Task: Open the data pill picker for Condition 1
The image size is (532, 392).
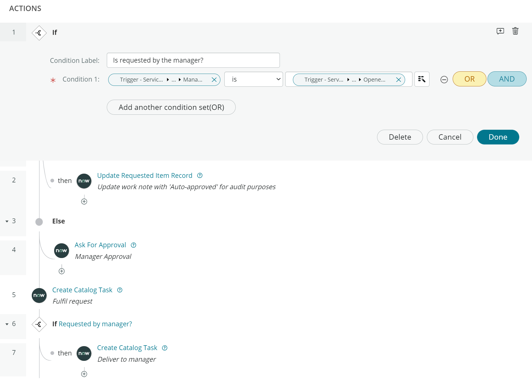Action: 422,79
